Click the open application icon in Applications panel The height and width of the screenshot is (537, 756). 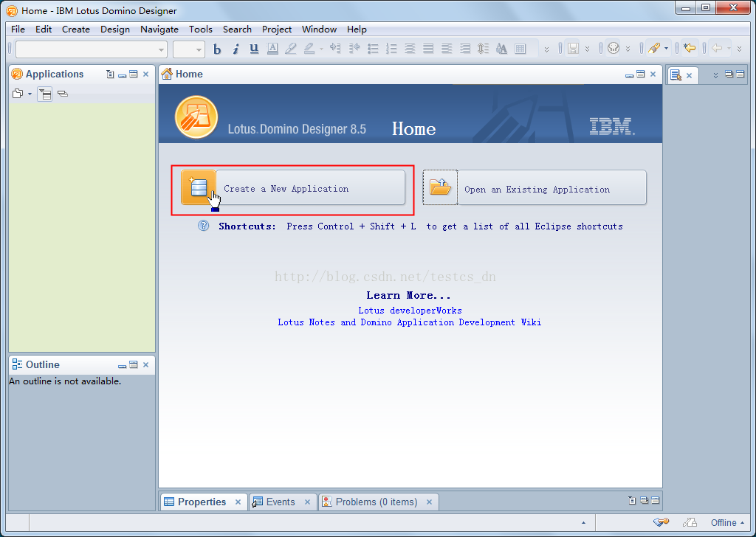(18, 94)
